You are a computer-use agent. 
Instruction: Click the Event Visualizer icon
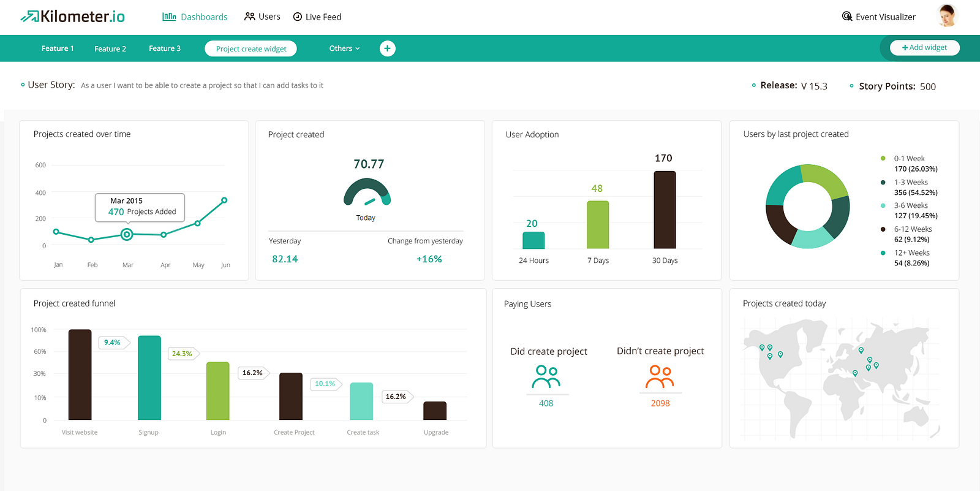[x=847, y=17]
